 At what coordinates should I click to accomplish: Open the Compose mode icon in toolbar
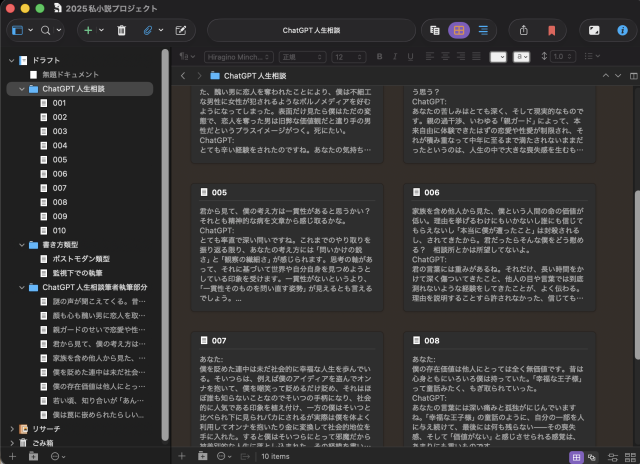pyautogui.click(x=594, y=31)
